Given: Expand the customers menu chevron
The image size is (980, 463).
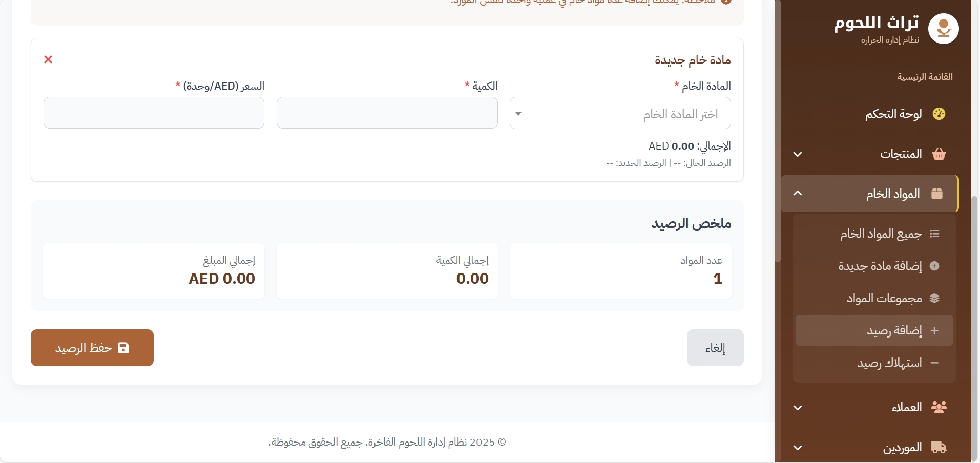Looking at the screenshot, I should coord(798,408).
